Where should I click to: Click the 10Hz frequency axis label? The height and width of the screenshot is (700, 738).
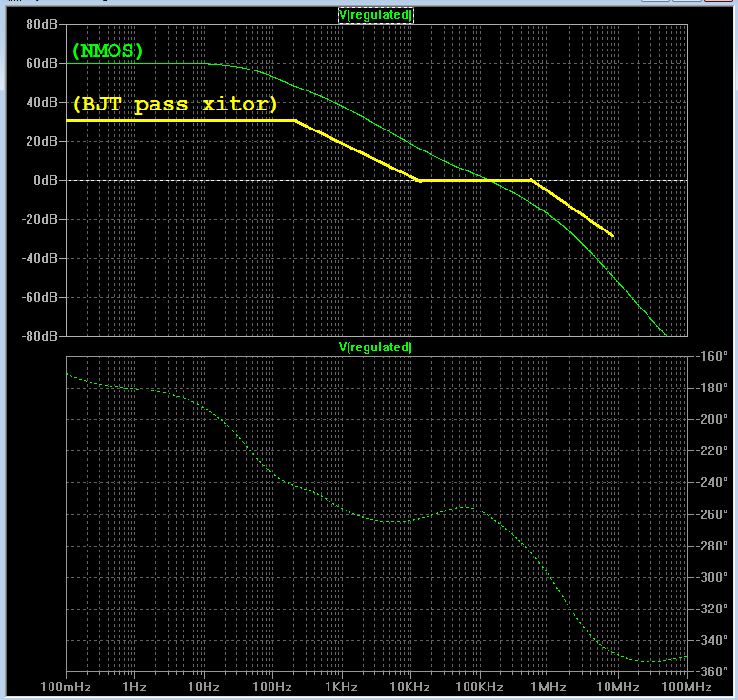(x=204, y=688)
